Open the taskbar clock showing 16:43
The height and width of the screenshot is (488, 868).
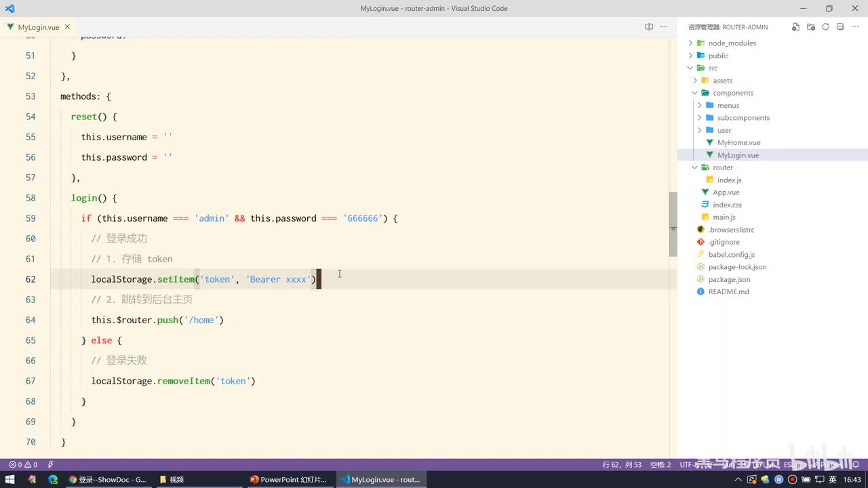(852, 479)
